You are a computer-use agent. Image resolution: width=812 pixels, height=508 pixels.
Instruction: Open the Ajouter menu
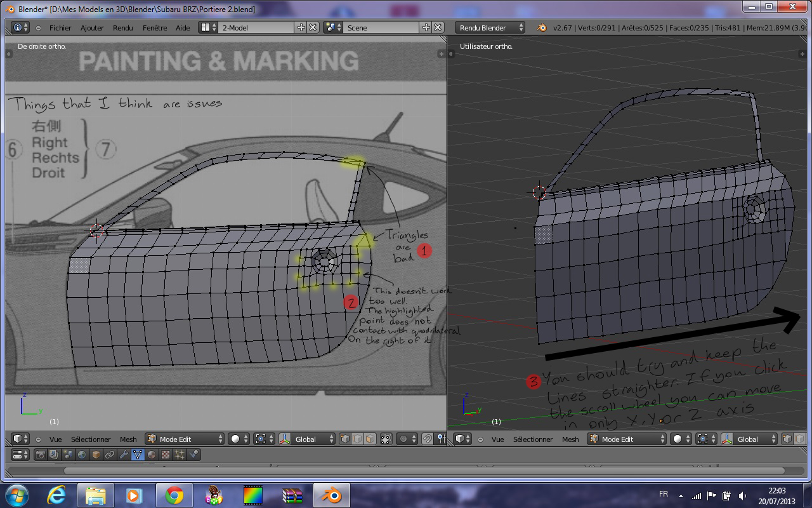92,28
